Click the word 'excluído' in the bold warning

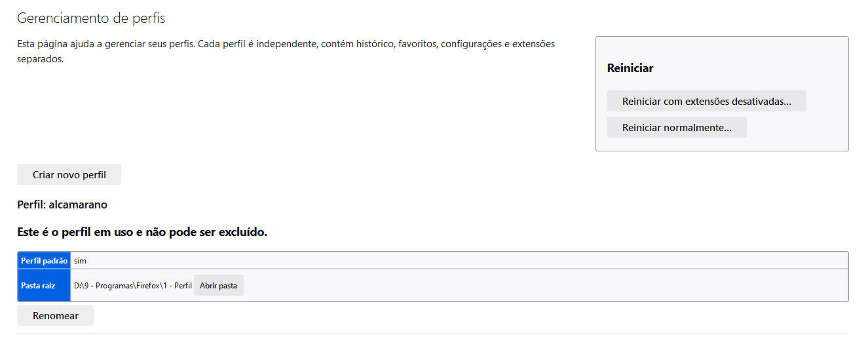tap(241, 232)
